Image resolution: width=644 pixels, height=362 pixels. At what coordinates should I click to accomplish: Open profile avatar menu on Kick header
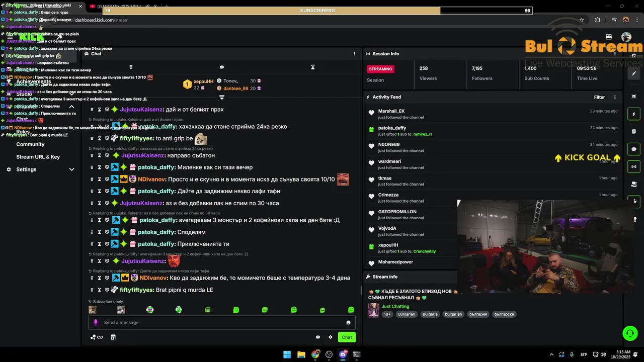[626, 37]
